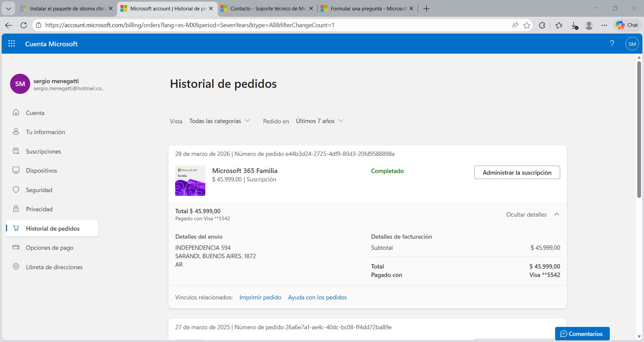Click Administrar la suscripción button
This screenshot has height=342, width=644.
pos(517,172)
